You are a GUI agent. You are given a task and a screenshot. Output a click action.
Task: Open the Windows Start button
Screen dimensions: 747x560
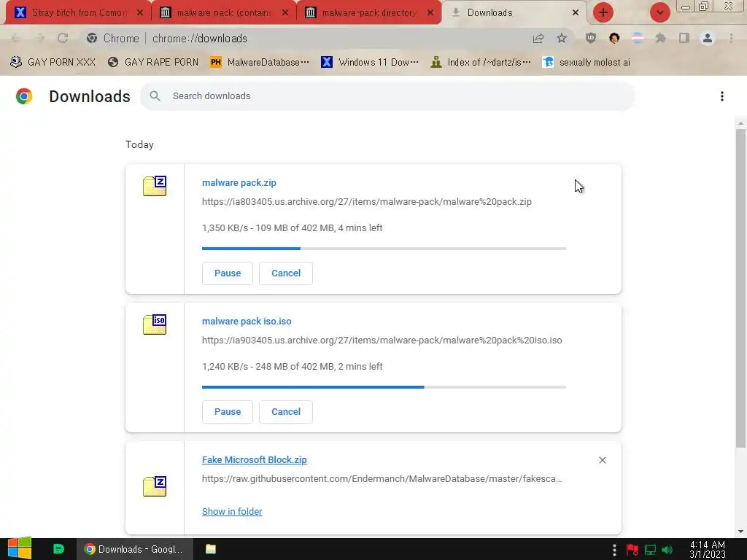20,548
